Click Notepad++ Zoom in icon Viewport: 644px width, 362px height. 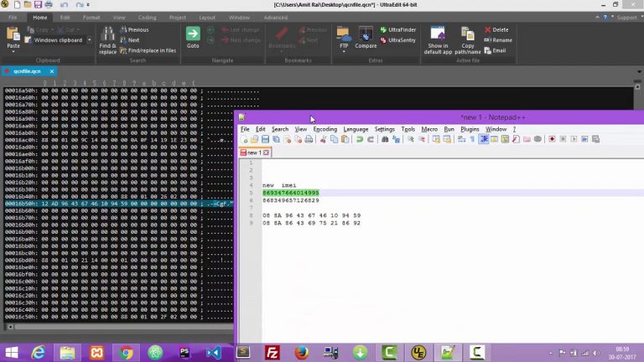(x=410, y=140)
